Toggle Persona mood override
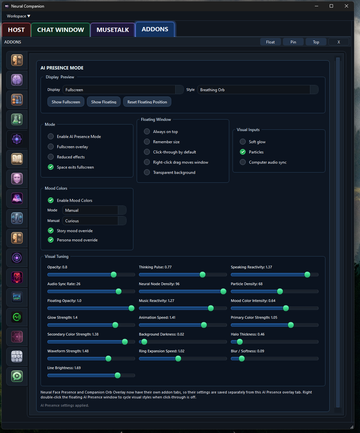 pos(51,240)
